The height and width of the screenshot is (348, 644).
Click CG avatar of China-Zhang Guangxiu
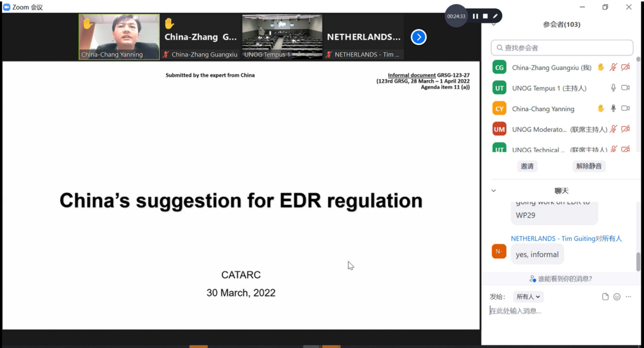[499, 68]
